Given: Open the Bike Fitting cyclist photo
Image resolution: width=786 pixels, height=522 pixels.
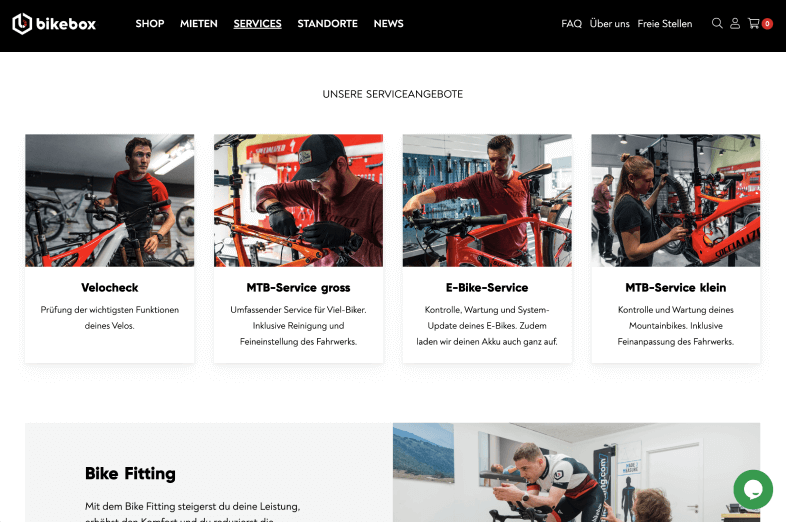Looking at the screenshot, I should pos(576,472).
